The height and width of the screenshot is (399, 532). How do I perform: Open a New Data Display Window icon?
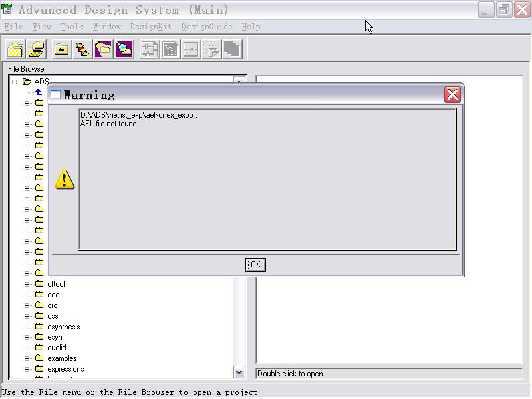click(191, 49)
